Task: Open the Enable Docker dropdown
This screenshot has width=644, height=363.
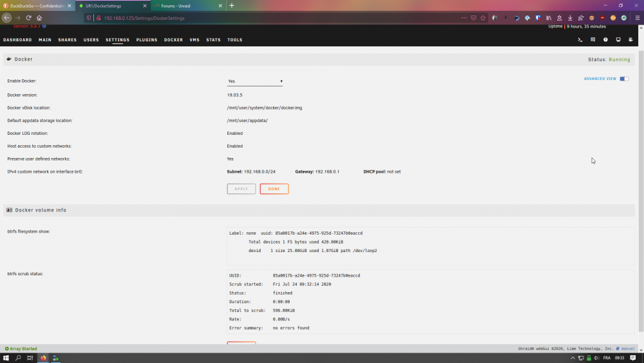Action: point(254,81)
